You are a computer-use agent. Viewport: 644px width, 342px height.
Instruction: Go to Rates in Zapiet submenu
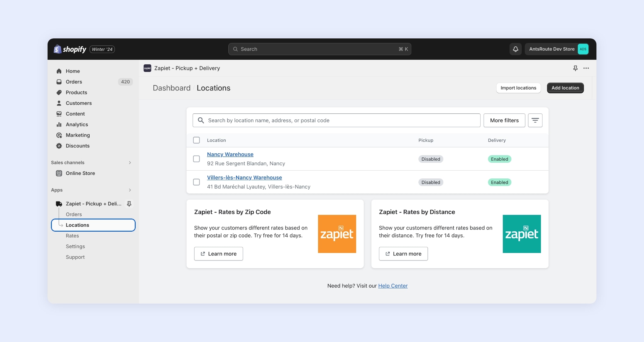[x=72, y=236]
